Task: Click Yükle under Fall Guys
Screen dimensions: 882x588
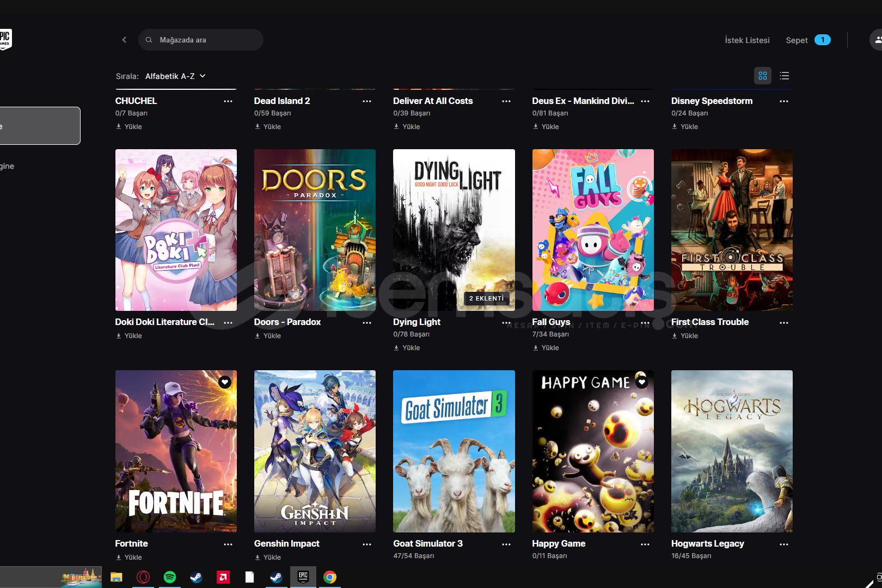Action: 546,347
